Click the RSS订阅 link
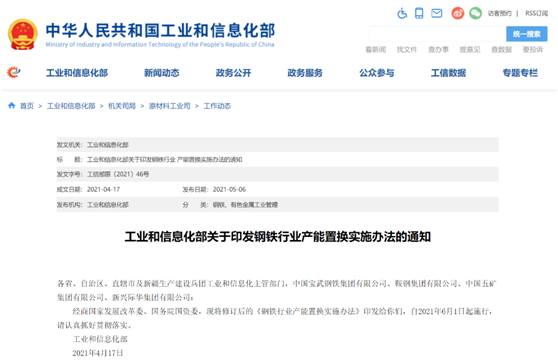558x361 pixels. [537, 14]
